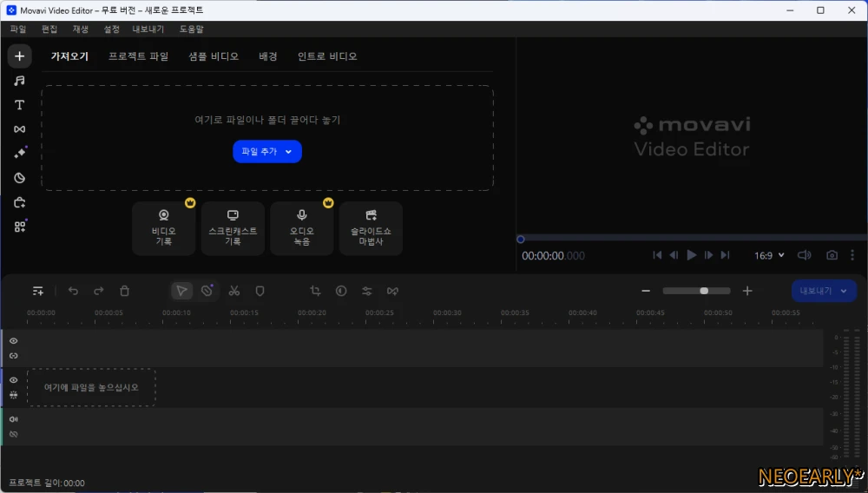
Task: Open clip properties sliders icon
Action: 367,291
